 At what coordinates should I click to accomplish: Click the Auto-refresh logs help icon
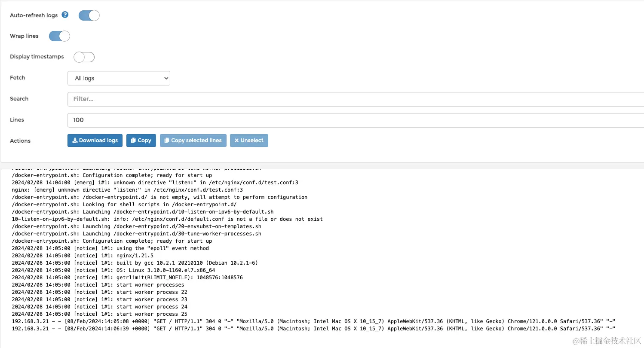pos(65,15)
